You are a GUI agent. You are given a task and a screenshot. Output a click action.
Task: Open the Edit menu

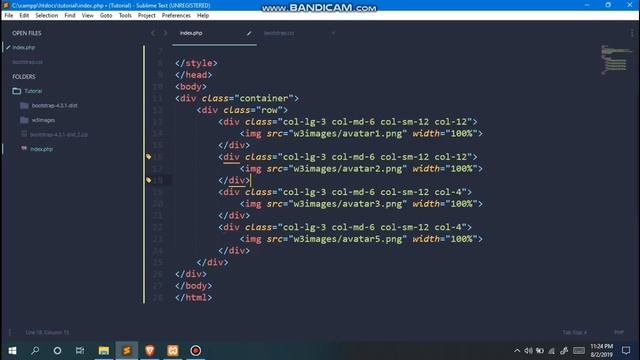pyautogui.click(x=24, y=16)
